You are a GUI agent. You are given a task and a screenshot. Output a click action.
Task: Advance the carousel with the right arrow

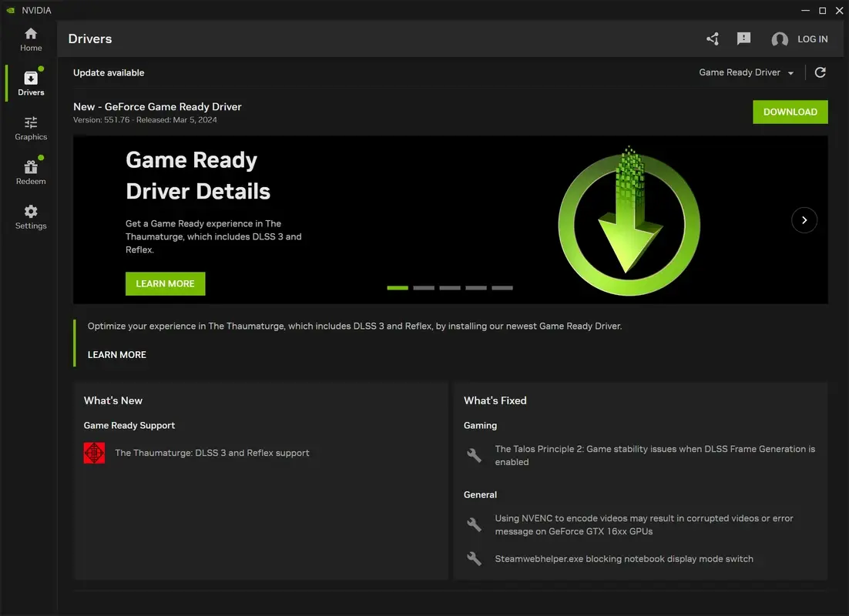[804, 219]
